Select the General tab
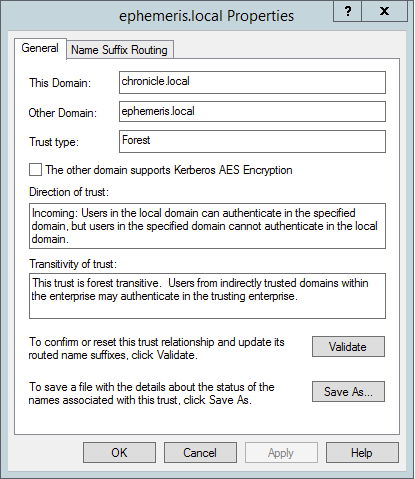Image resolution: width=415 pixels, height=479 pixels. tap(40, 48)
